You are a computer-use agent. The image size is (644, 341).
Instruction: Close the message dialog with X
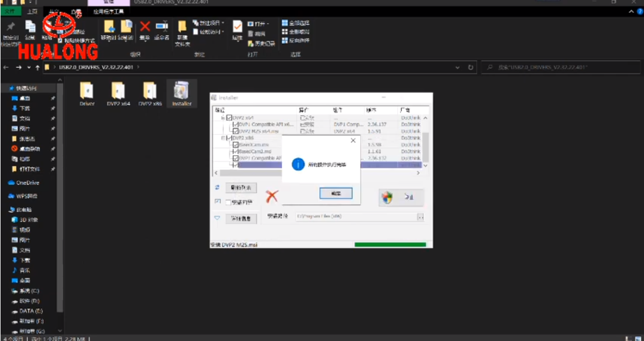353,140
